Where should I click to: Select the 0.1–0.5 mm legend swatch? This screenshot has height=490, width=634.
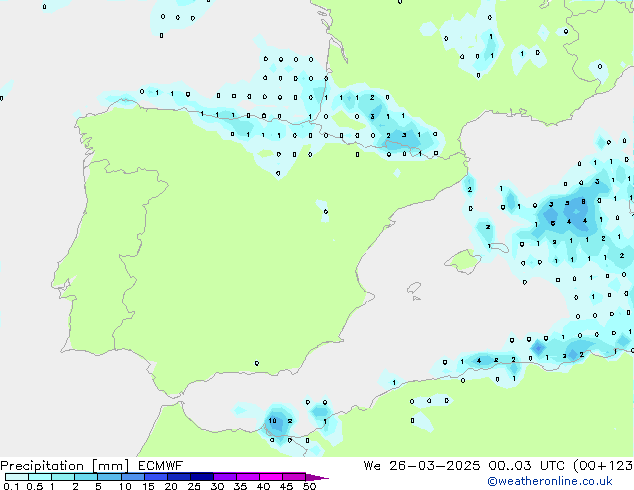[x=17, y=477]
